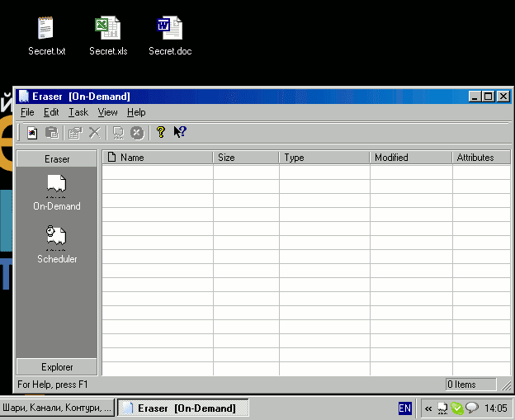
Task: Open Help topics yellow question icon
Action: 161,132
